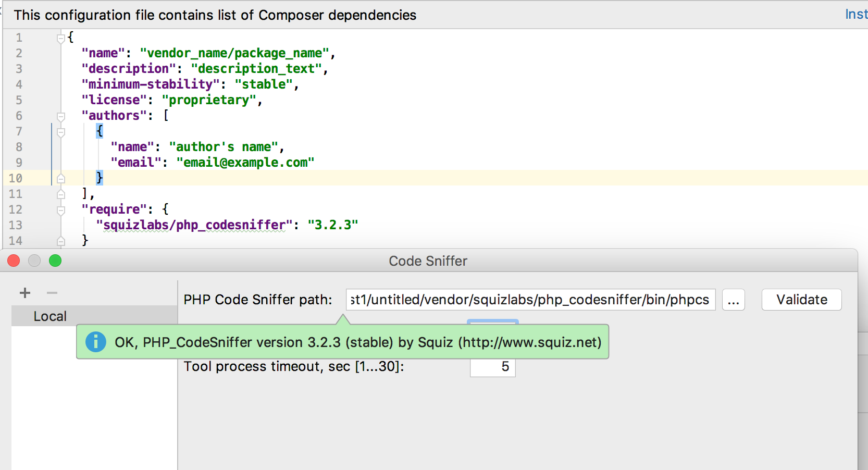Click the "3.2.3" version string

333,225
